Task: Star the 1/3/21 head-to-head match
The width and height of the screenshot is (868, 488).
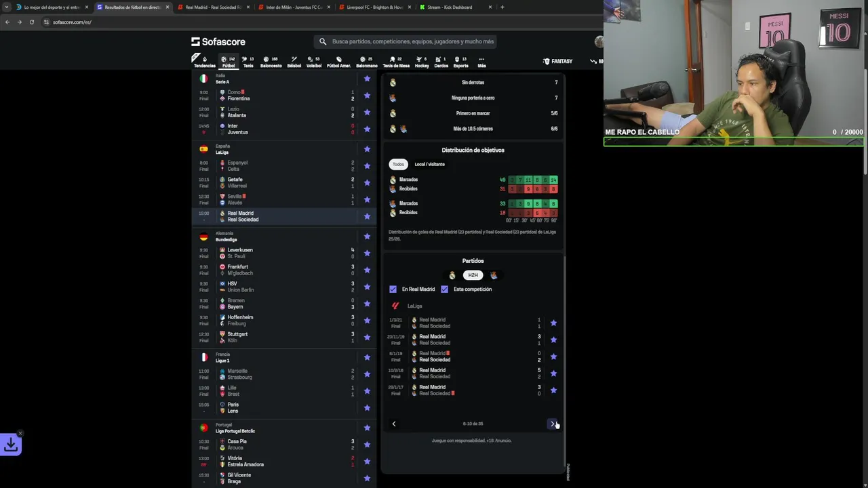Action: click(x=553, y=323)
